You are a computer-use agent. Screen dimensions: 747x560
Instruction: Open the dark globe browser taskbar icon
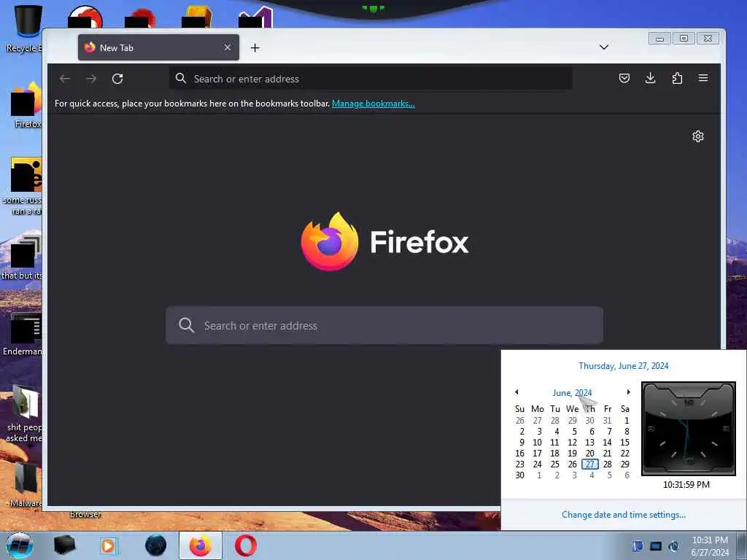[156, 545]
